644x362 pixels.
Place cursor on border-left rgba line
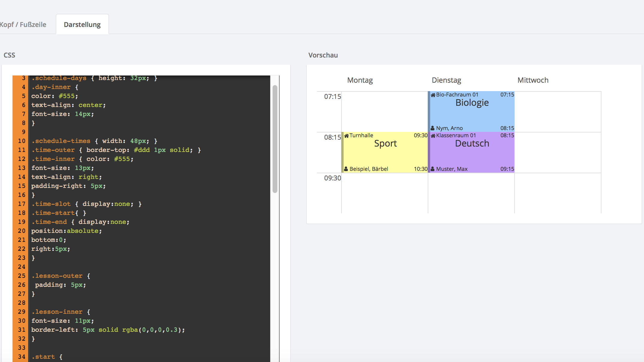[108, 330]
